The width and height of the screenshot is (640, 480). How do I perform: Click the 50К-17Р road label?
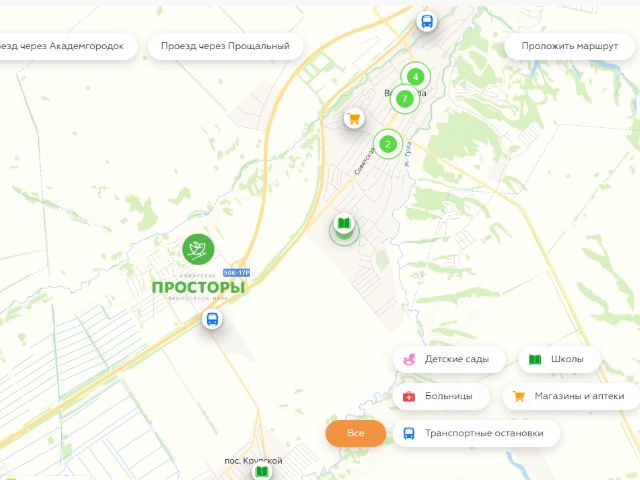click(x=236, y=273)
